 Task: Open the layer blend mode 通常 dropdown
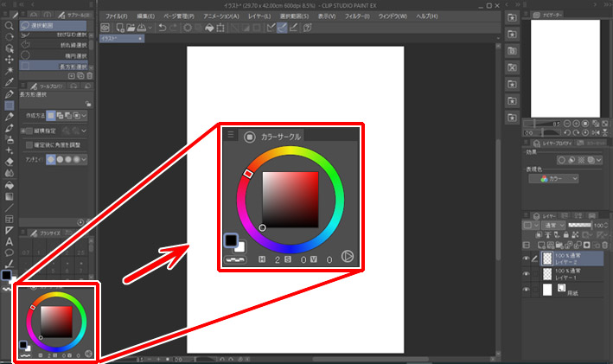[x=555, y=226]
